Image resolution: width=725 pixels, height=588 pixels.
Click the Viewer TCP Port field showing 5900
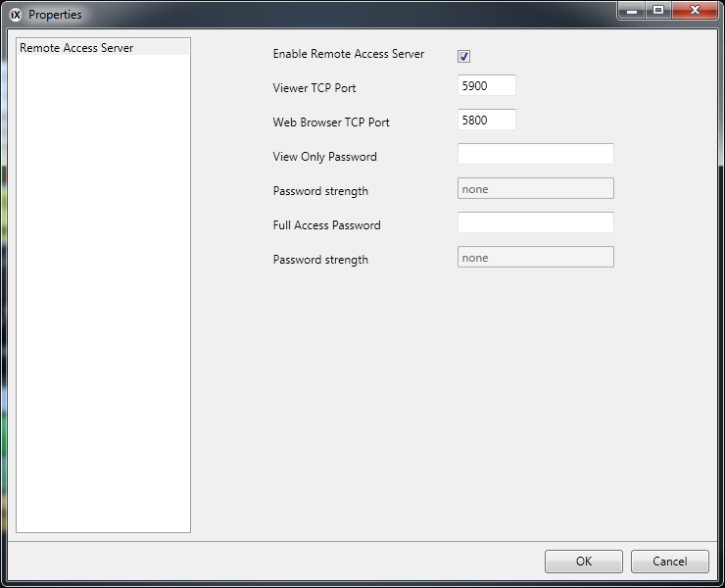486,86
